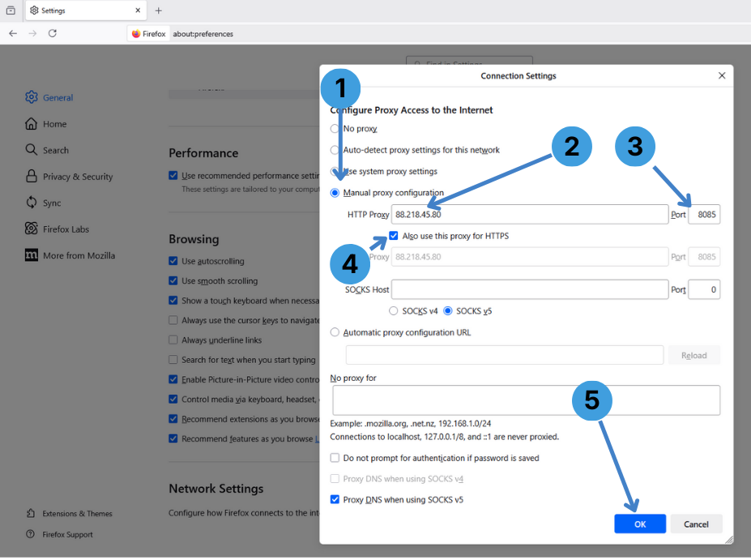This screenshot has height=560, width=751.
Task: Click the HTTP Proxy Port field
Action: pyautogui.click(x=704, y=215)
